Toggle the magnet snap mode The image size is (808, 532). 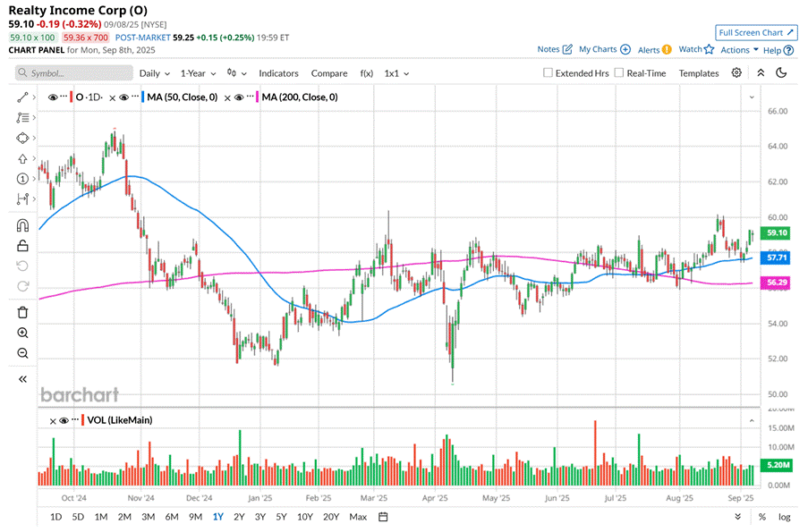coord(22,225)
